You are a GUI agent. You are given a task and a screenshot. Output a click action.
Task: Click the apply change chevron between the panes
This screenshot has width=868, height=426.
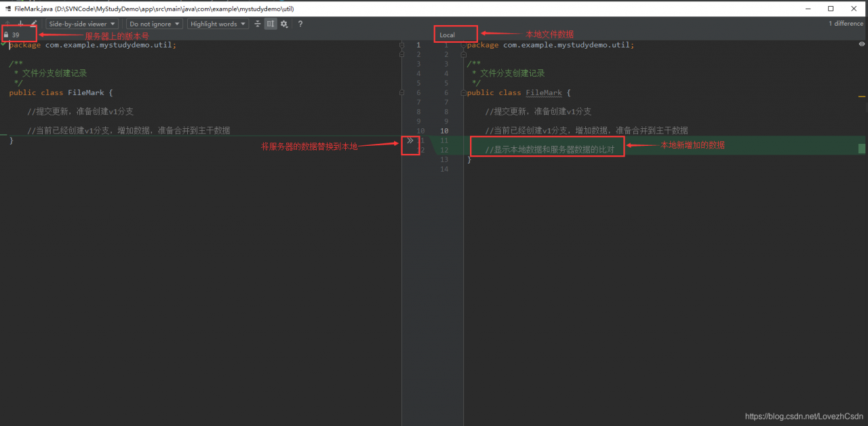[410, 140]
